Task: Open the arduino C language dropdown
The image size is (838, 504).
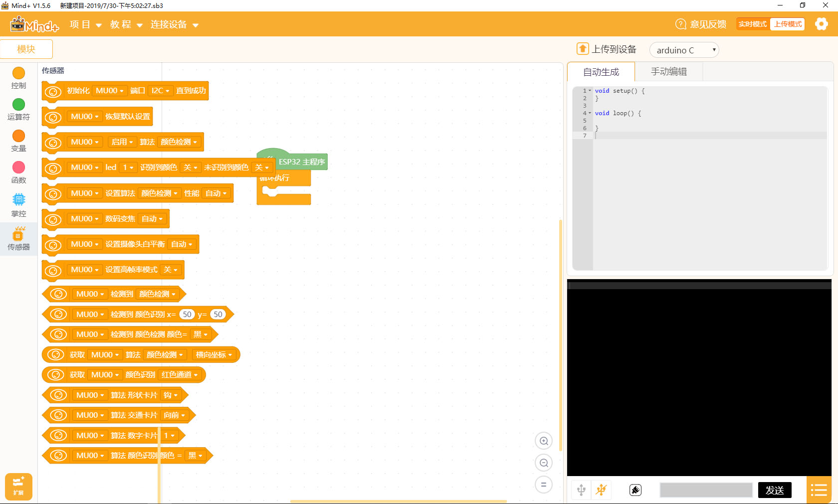Action: pos(684,50)
